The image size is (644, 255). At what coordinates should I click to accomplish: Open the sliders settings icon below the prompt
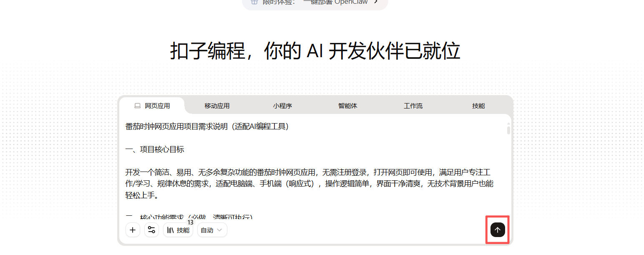coord(151,230)
